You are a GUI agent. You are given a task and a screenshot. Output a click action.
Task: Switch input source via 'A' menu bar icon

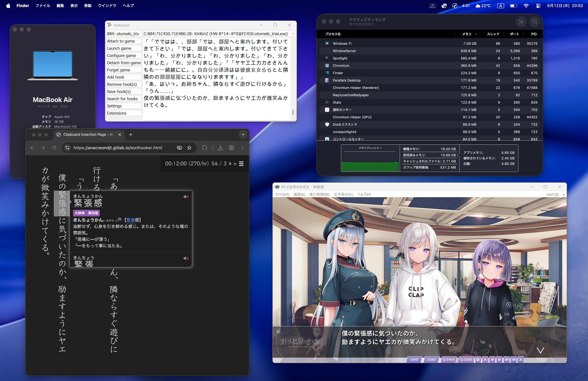click(501, 6)
